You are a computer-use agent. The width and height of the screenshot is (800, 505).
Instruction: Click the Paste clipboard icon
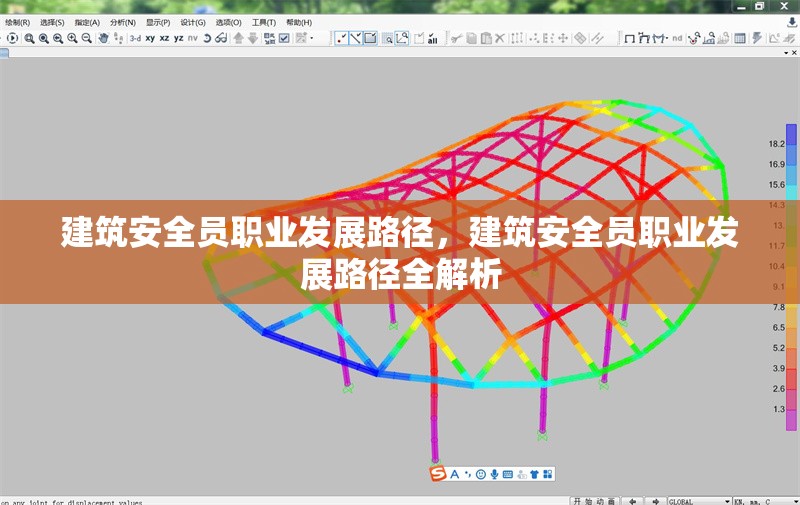pos(486,38)
